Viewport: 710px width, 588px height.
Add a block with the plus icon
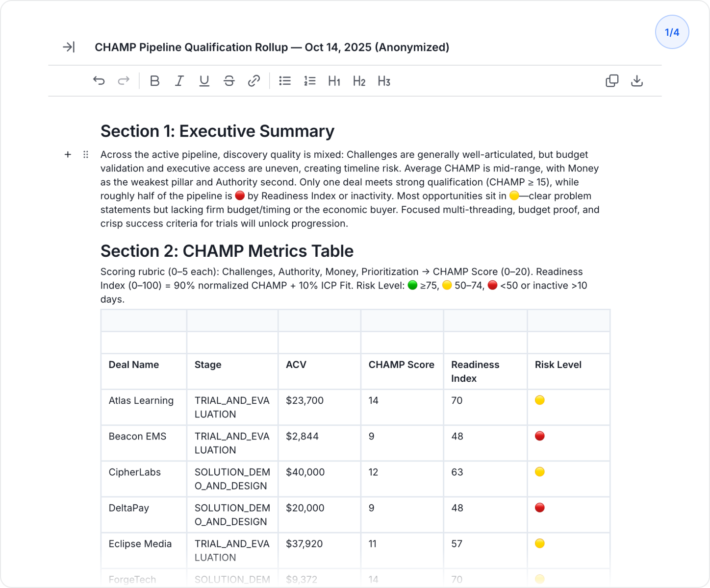coord(68,154)
